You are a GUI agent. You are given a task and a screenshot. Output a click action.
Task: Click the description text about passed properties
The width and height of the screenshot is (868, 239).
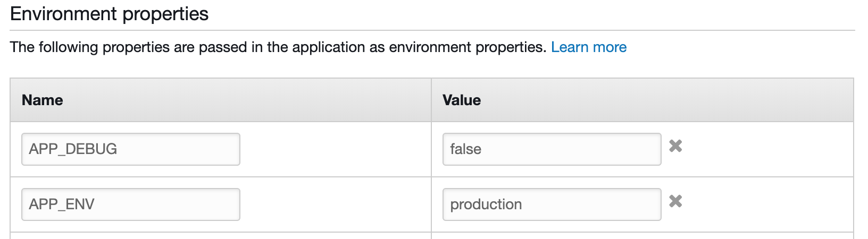coord(213,47)
